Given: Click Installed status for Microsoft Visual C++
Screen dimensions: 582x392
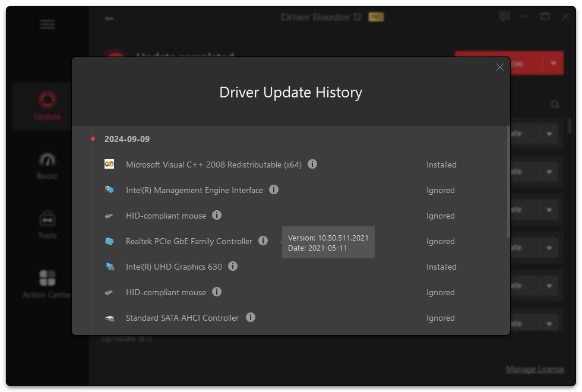Looking at the screenshot, I should [441, 165].
